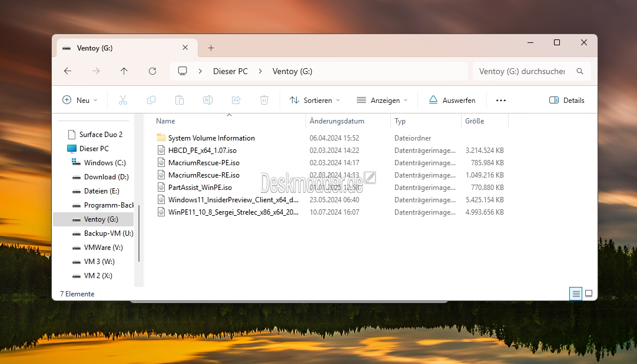Select Ventoy (G:) in the sidebar
637x364 pixels.
coord(101,219)
